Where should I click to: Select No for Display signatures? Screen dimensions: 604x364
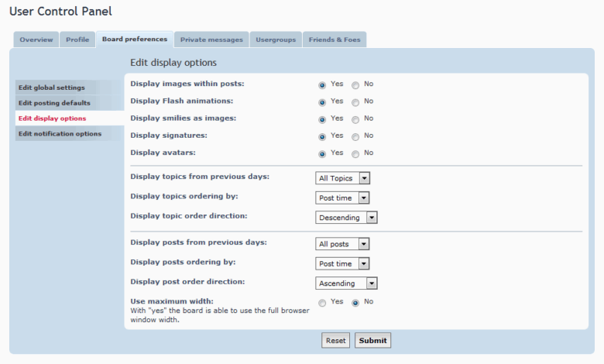[355, 136]
